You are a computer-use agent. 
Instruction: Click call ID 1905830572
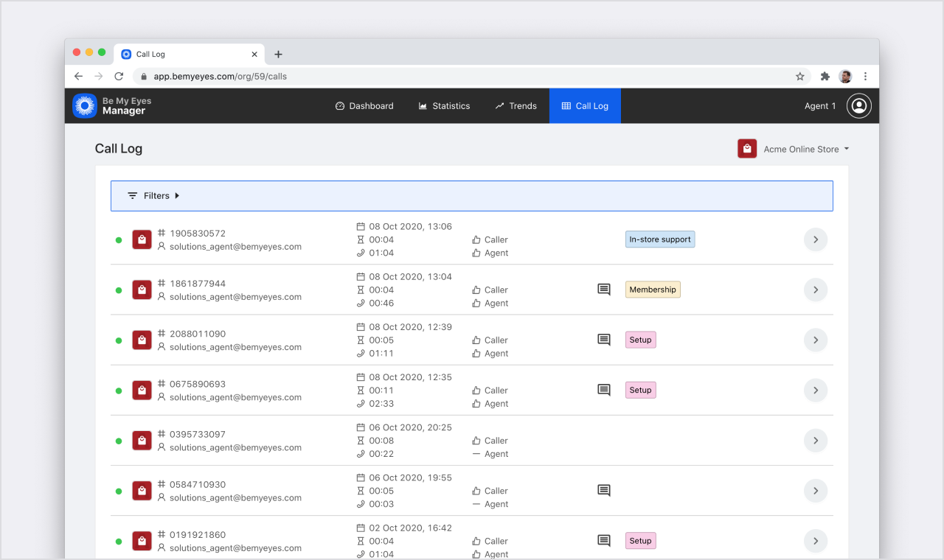(198, 234)
